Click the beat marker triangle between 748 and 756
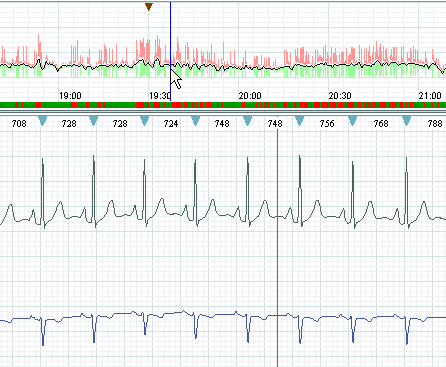Screen dimensions: 446x367 [300, 121]
